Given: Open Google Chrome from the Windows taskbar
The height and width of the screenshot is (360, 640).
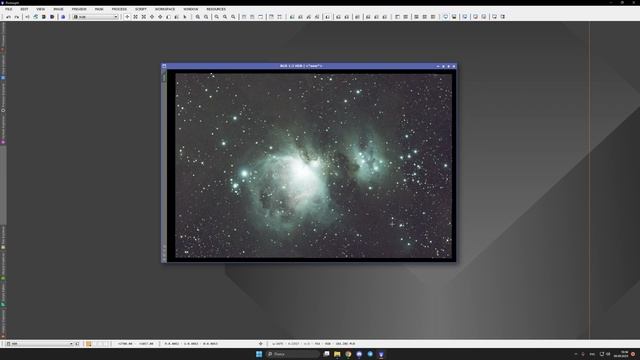Looking at the screenshot, I should [348, 354].
